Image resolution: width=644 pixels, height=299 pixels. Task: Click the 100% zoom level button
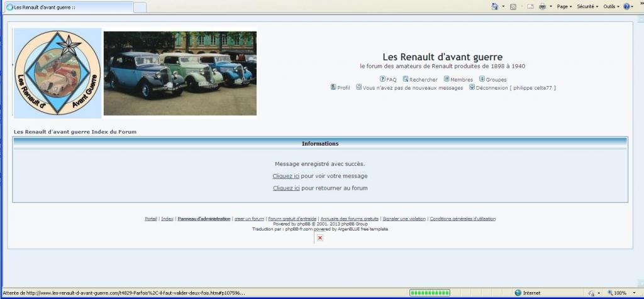(x=618, y=293)
